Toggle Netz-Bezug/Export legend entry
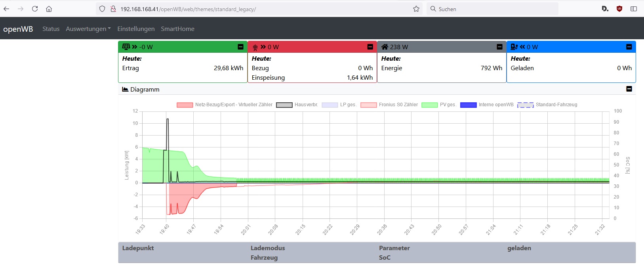This screenshot has height=268, width=644. (x=225, y=105)
